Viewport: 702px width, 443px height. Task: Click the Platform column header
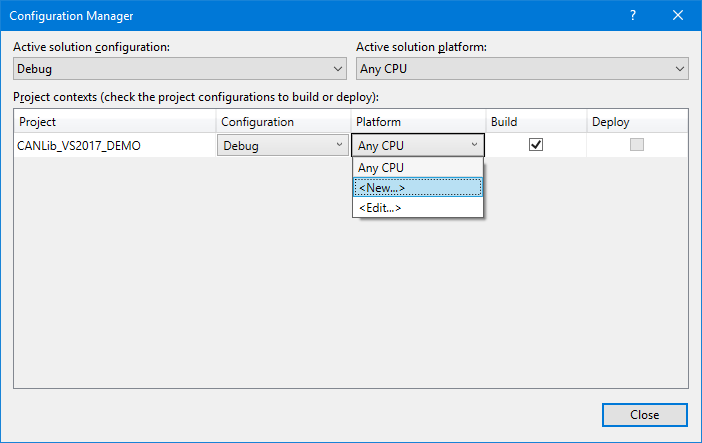coord(417,121)
